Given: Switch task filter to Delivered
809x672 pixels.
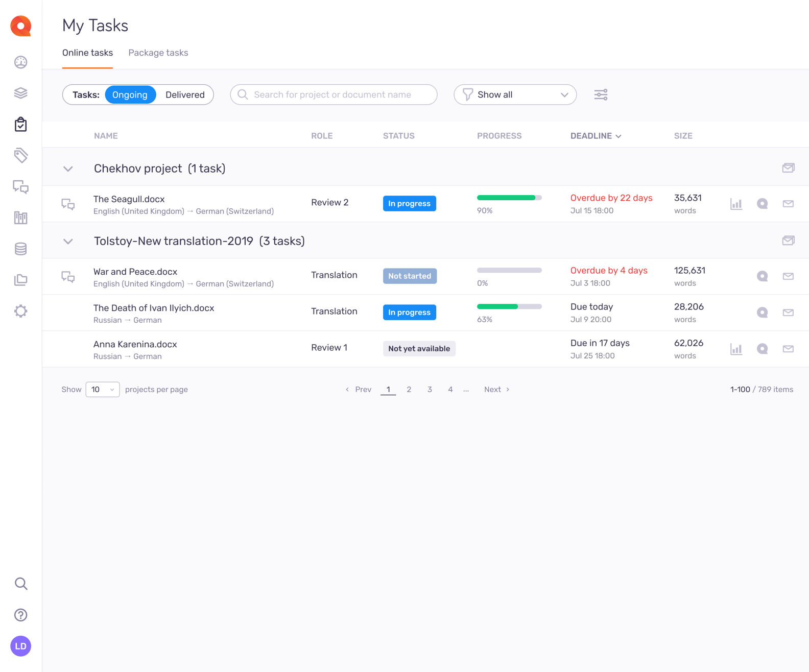Looking at the screenshot, I should (x=185, y=95).
